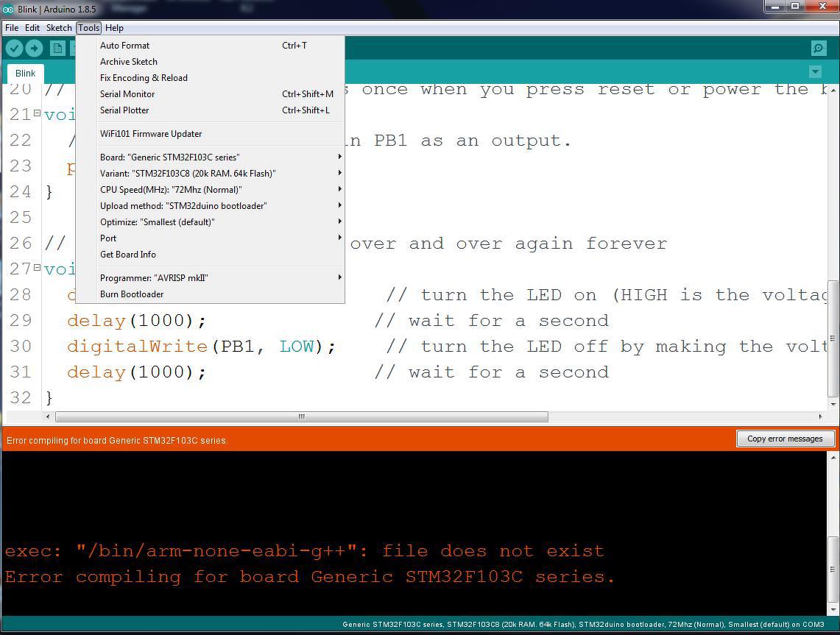Click the editor vertical scrollbar thumb
The image size is (840, 635).
point(833,338)
